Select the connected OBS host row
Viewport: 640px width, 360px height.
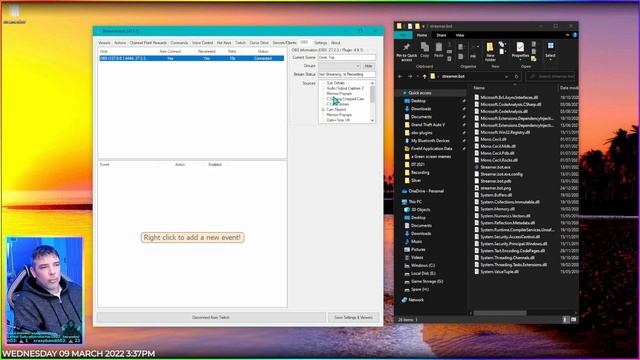(191, 58)
